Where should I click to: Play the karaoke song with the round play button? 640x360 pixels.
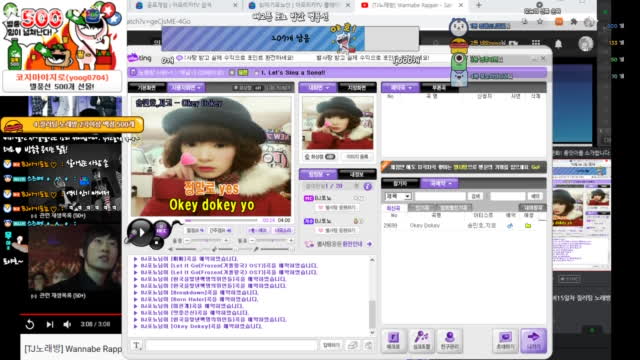pyautogui.click(x=139, y=232)
